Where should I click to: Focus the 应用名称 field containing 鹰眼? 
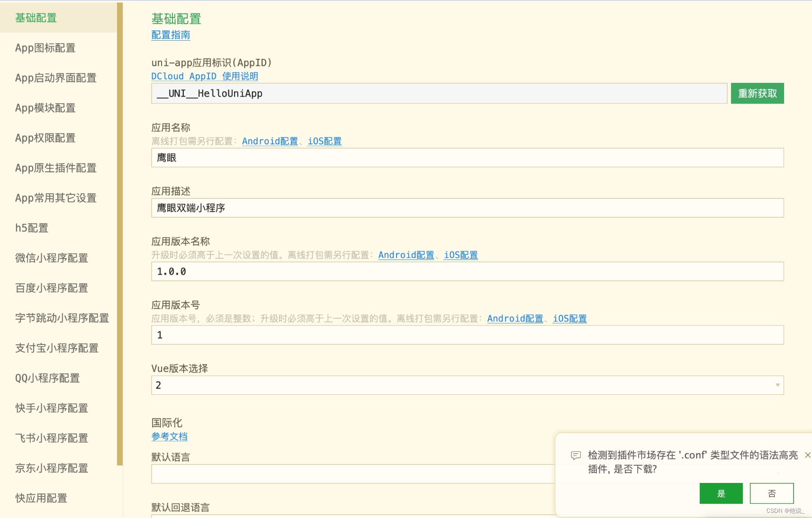tap(468, 158)
